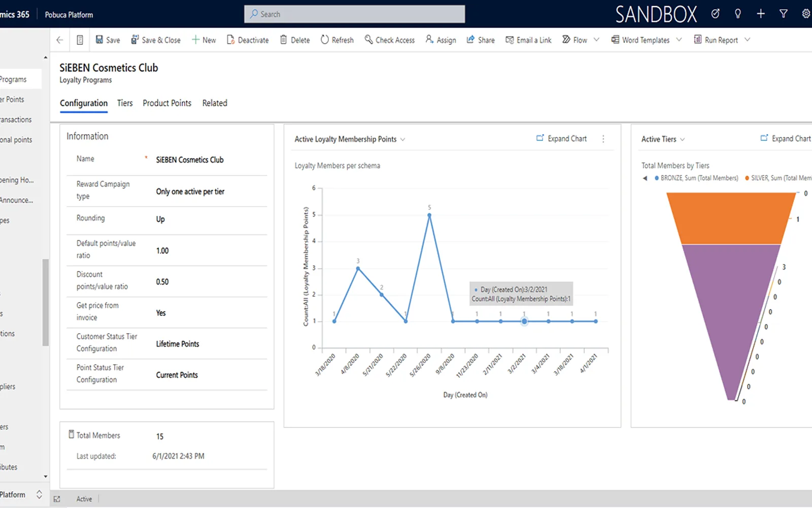Open the Related tab
Viewport: 812px width, 508px height.
(x=215, y=103)
